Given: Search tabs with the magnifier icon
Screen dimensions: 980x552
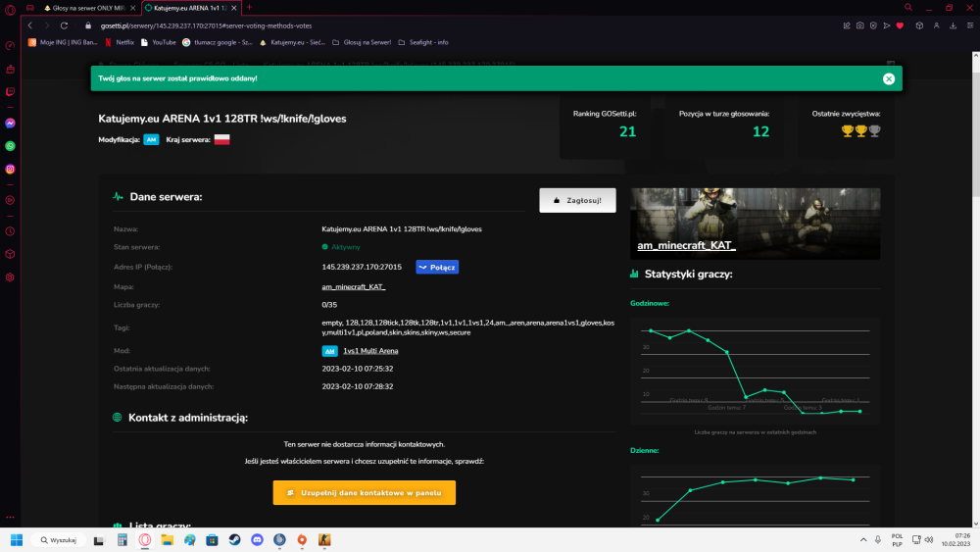Looking at the screenshot, I should pos(908,8).
